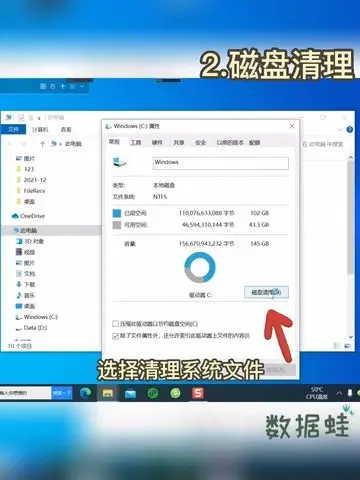360x480 pixels.
Task: Open first green round taskbar app
Action: coord(153,393)
